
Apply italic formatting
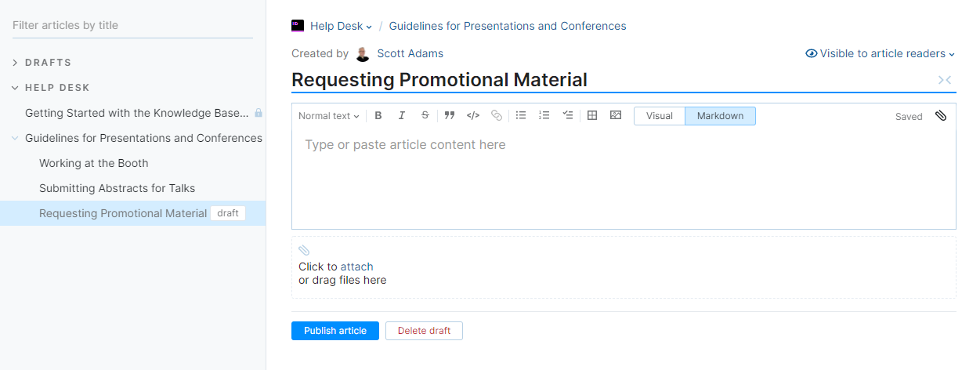click(x=402, y=116)
